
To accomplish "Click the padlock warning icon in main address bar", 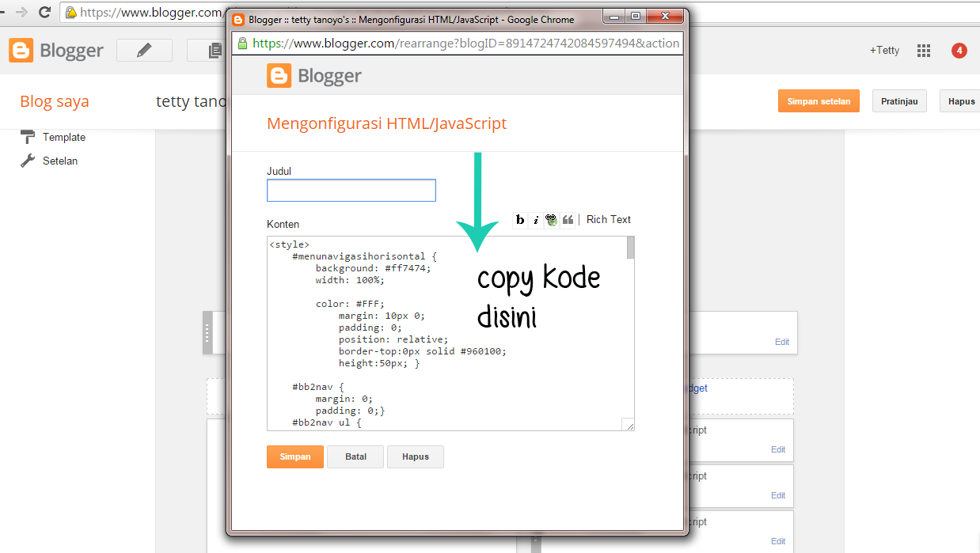I will [x=71, y=13].
